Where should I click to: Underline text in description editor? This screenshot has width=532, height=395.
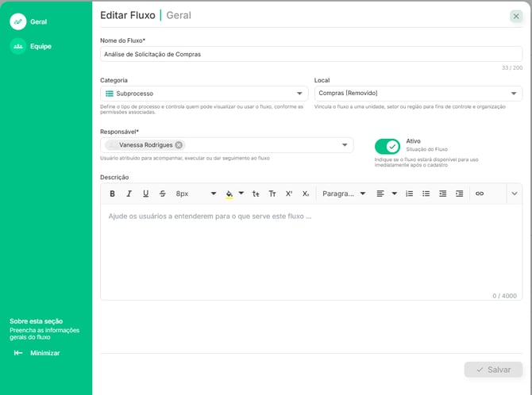[145, 194]
